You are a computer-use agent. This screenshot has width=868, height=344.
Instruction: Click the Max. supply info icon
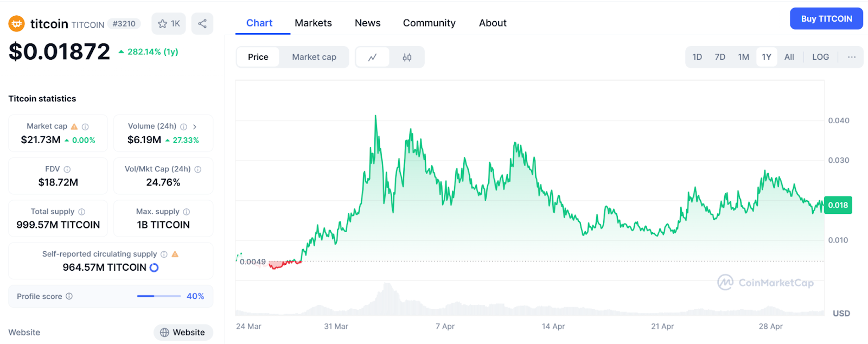click(187, 212)
